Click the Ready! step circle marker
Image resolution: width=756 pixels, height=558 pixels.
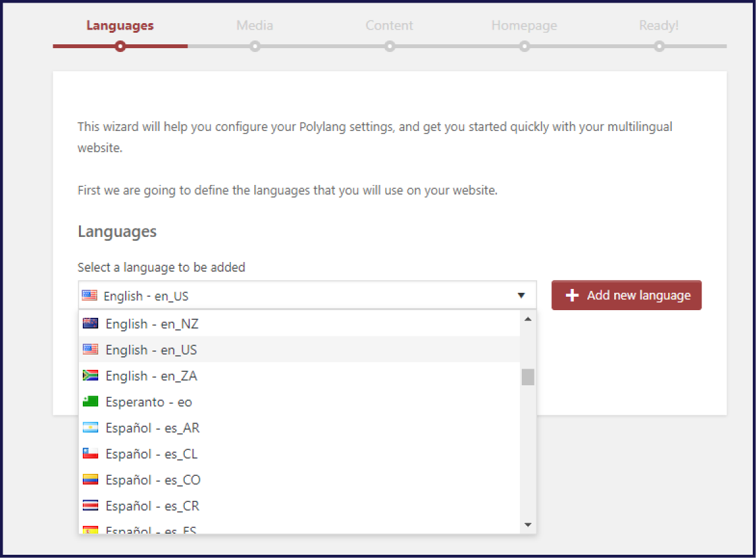[x=659, y=46]
